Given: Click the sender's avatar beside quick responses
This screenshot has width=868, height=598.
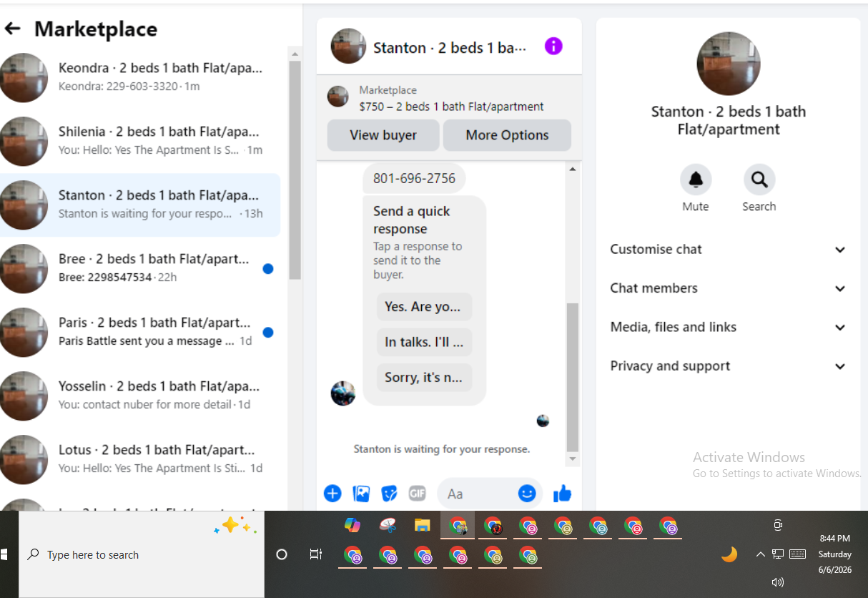Looking at the screenshot, I should click(x=342, y=393).
